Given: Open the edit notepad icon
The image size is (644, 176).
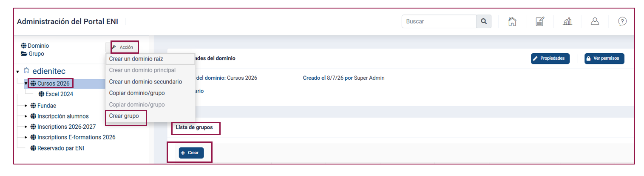Looking at the screenshot, I should click(x=540, y=21).
